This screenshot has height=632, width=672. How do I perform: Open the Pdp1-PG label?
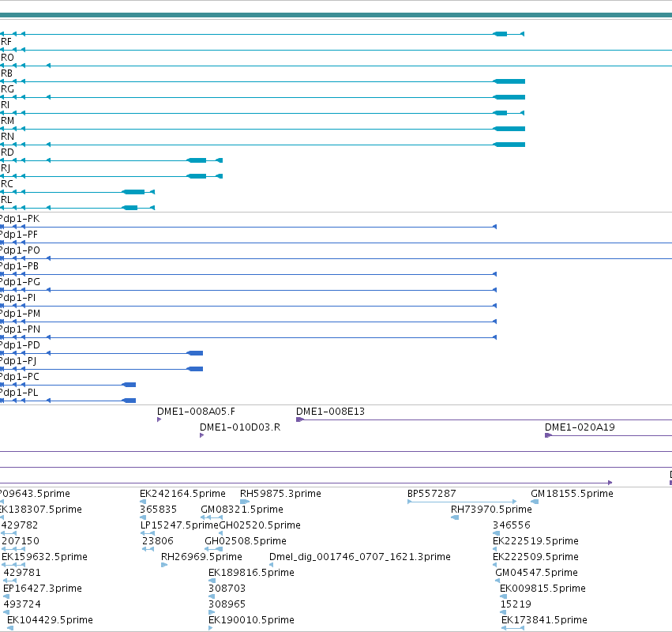pos(21,282)
